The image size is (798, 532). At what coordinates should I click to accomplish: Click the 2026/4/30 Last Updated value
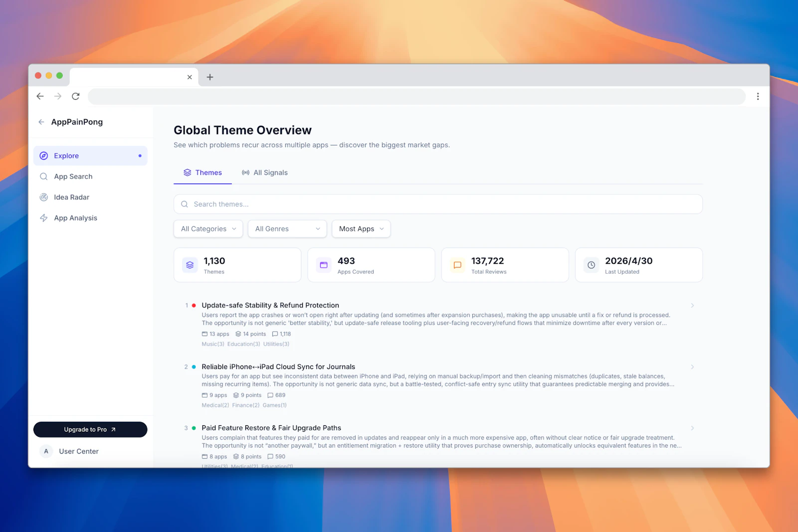629,261
